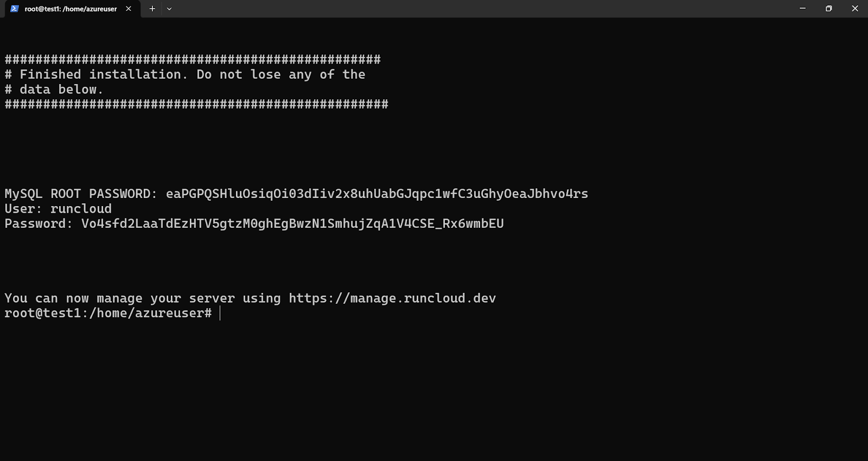Image resolution: width=868 pixels, height=461 pixels.
Task: Open the https://manage.runcloud.dev link
Action: (x=392, y=298)
